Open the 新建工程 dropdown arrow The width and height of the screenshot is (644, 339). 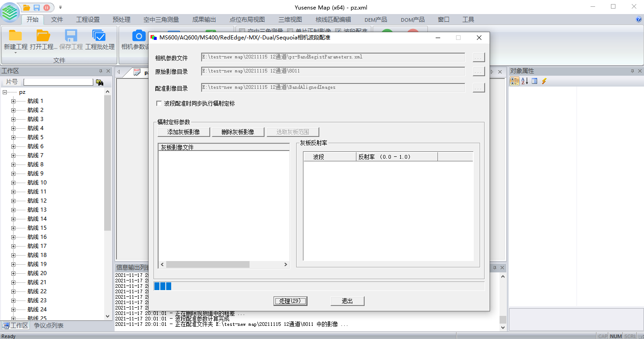pyautogui.click(x=15, y=53)
